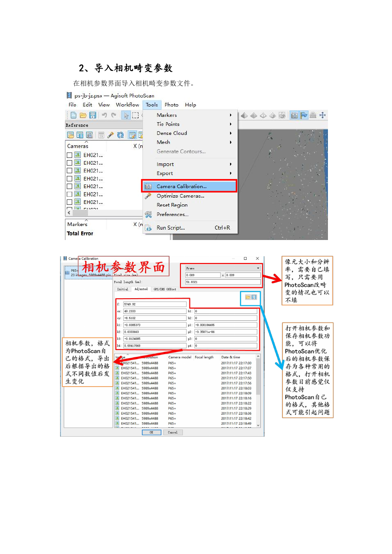392x554 pixels.
Task: Click the Open project folder icon in PhotoScan toolbar
Action: click(x=83, y=115)
